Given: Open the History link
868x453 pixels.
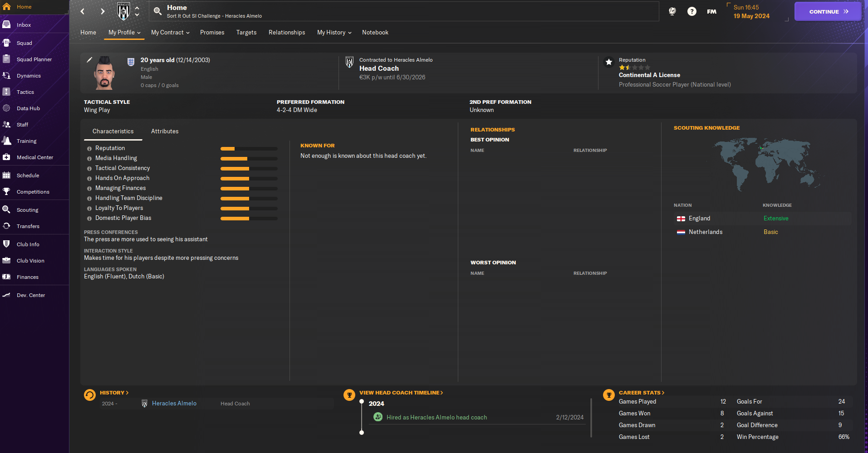Looking at the screenshot, I should [114, 393].
